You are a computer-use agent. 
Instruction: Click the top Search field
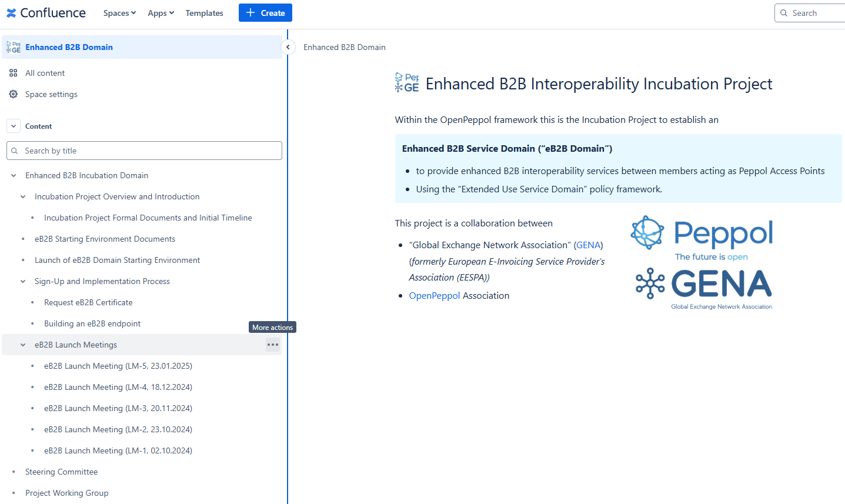click(x=810, y=13)
